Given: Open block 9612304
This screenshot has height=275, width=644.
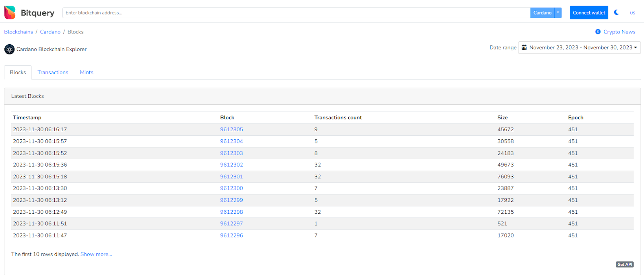Looking at the screenshot, I should [x=231, y=141].
